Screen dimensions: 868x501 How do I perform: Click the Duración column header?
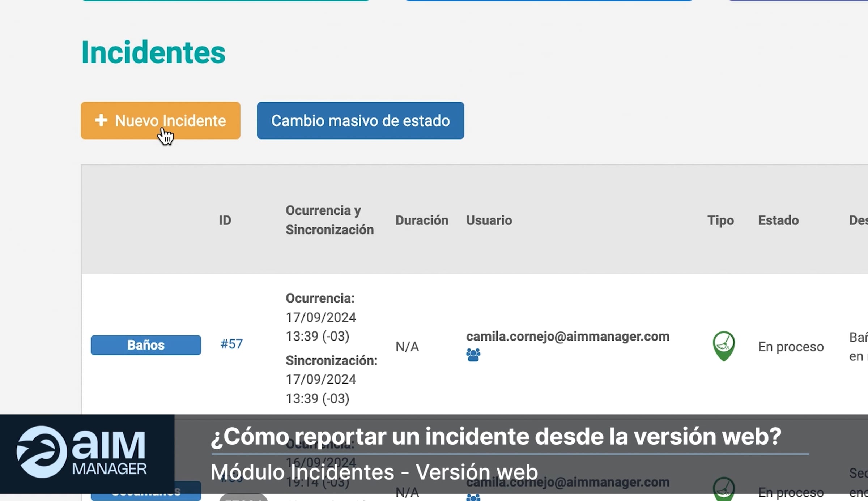click(x=422, y=220)
